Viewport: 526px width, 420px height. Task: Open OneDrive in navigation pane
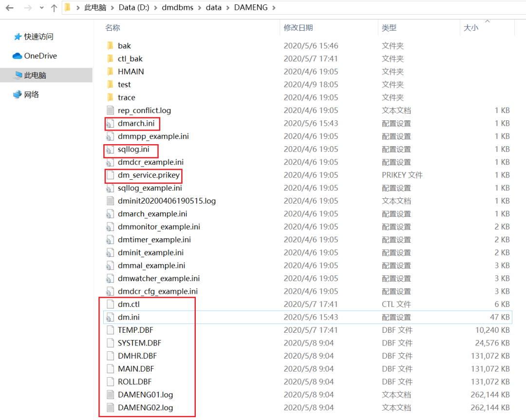click(40, 56)
